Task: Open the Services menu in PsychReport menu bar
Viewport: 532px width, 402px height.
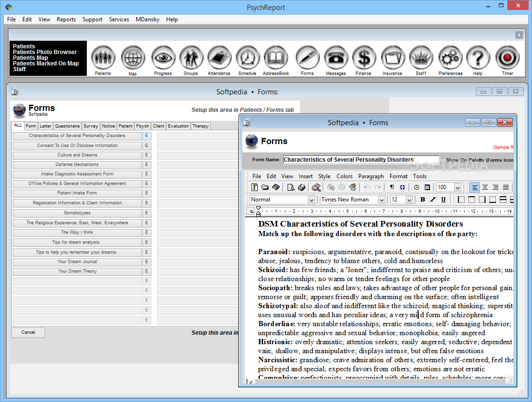Action: (119, 19)
